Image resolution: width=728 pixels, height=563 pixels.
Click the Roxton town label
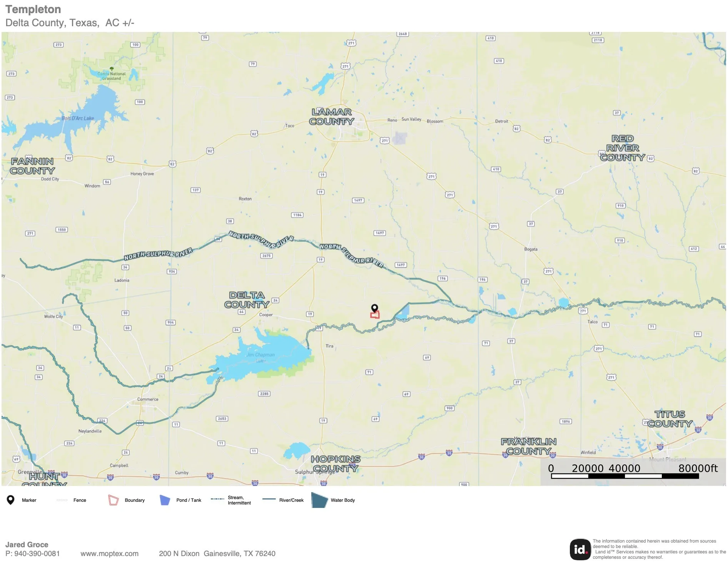(x=245, y=199)
